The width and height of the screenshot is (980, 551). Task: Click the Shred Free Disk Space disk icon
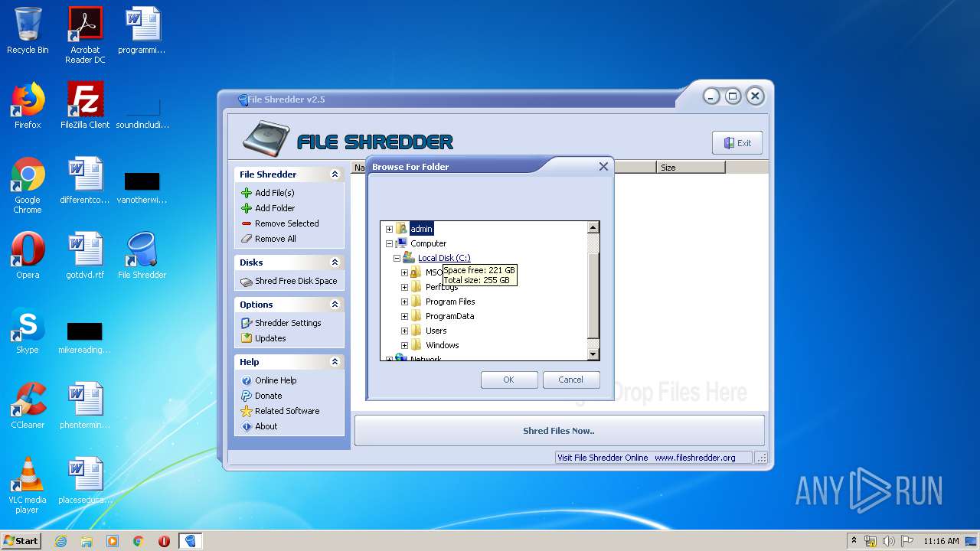(x=247, y=282)
